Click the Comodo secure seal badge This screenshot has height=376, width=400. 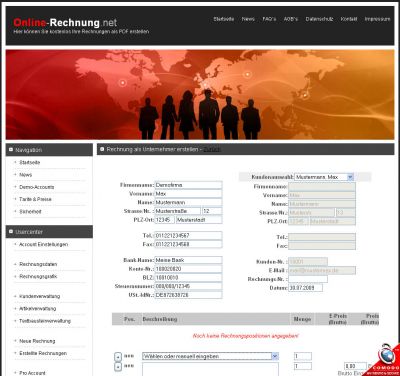[384, 360]
